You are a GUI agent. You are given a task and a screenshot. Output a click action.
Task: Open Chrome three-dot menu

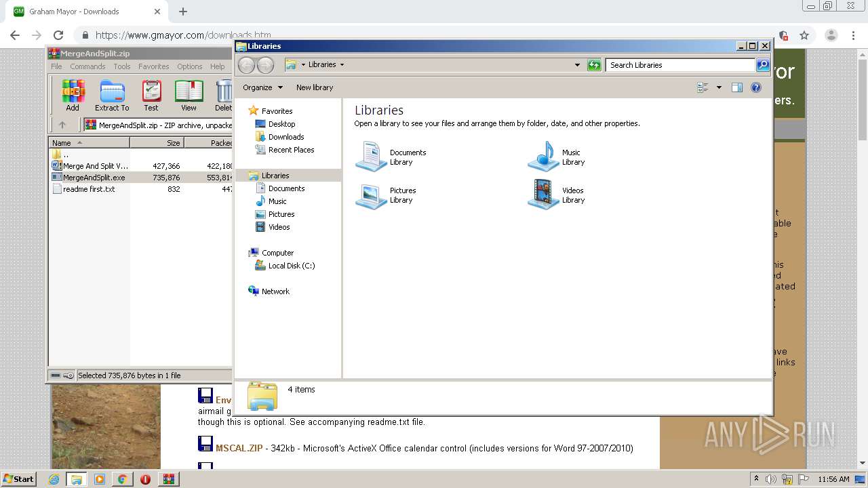[854, 35]
